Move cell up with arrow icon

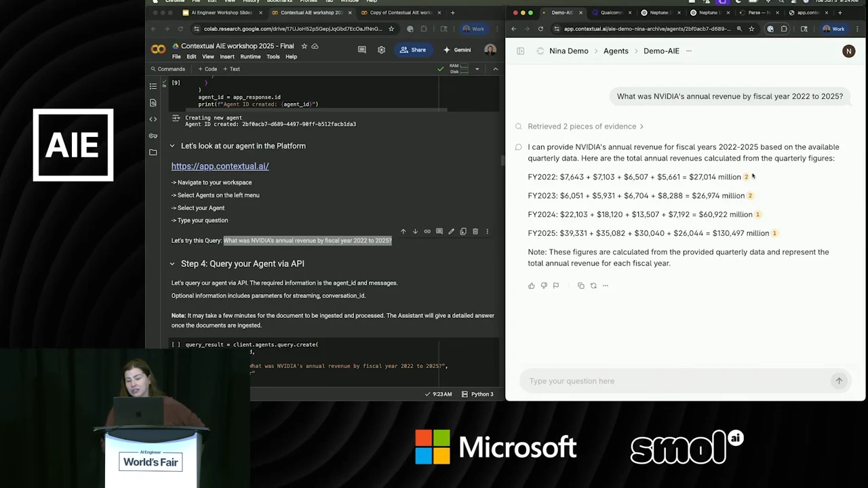click(403, 232)
